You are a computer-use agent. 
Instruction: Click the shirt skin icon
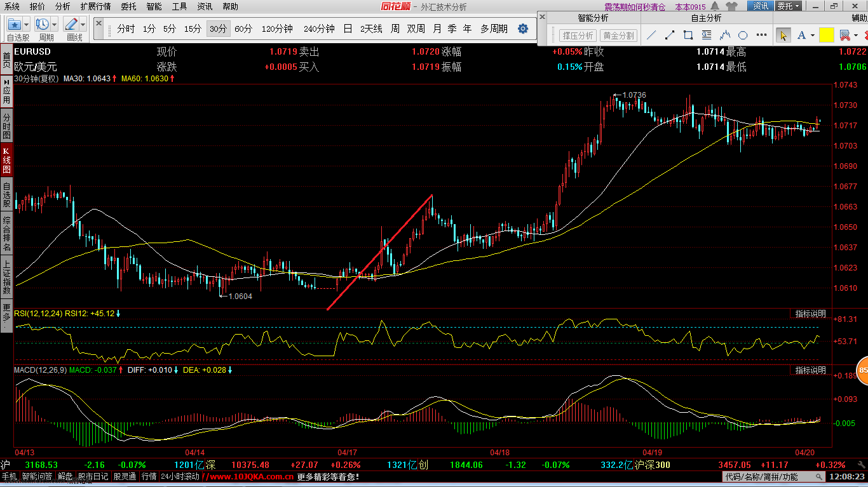(732, 6)
